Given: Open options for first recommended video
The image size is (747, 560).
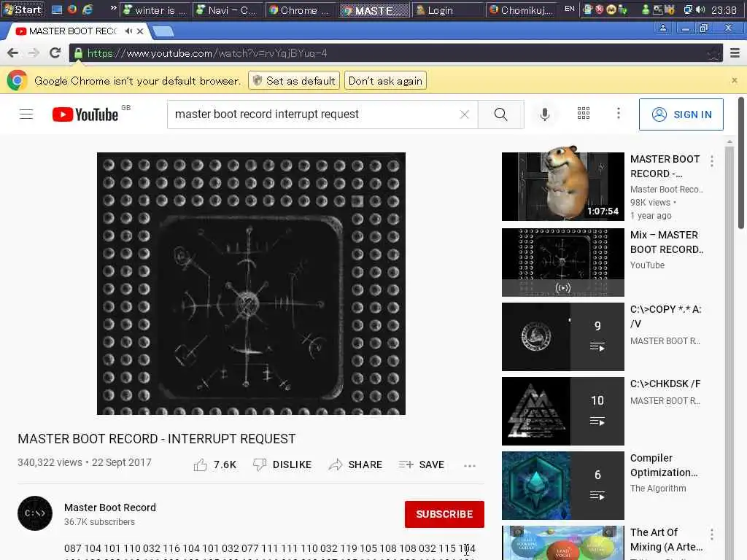Looking at the screenshot, I should (x=712, y=161).
